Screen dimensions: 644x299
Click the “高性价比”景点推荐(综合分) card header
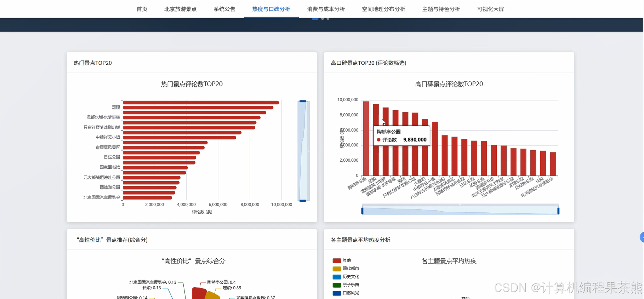coord(112,240)
